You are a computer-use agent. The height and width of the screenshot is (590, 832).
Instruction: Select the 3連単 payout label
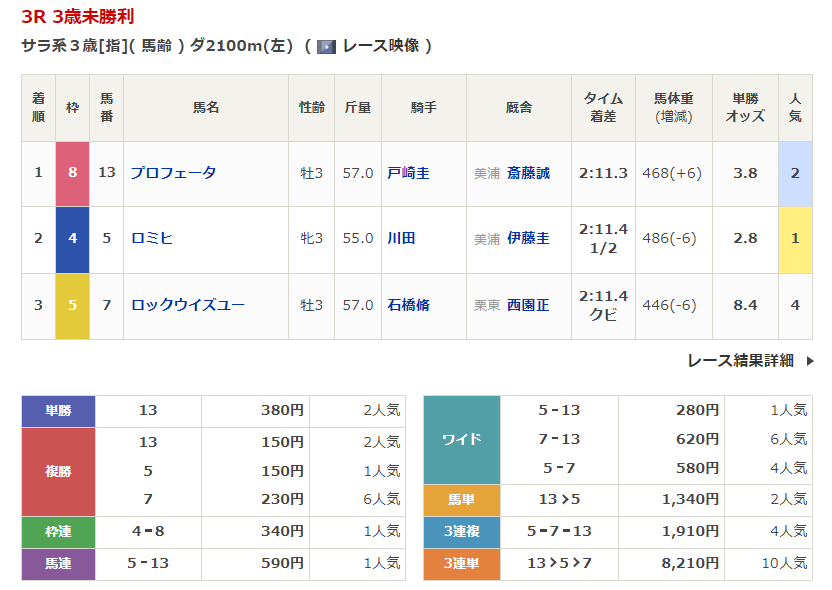click(461, 564)
